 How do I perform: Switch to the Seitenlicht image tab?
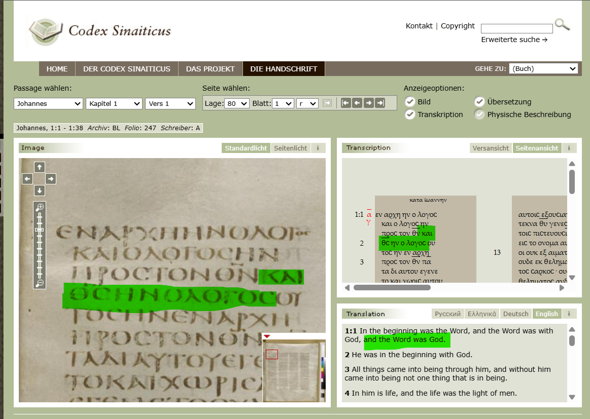[290, 148]
